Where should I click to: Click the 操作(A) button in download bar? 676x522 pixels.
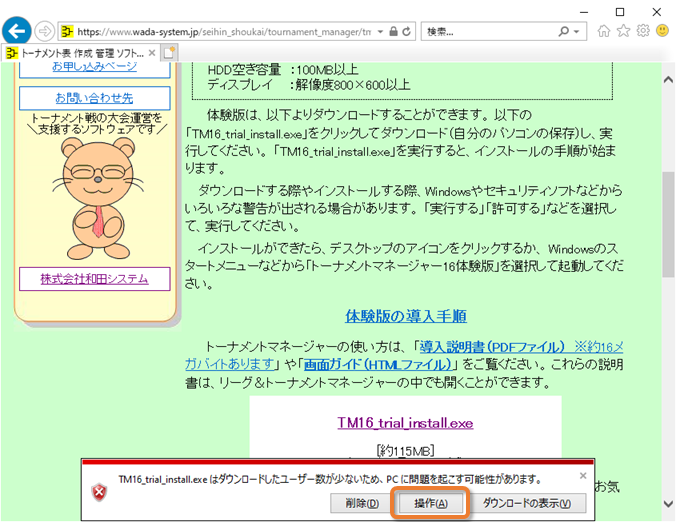coord(428,503)
